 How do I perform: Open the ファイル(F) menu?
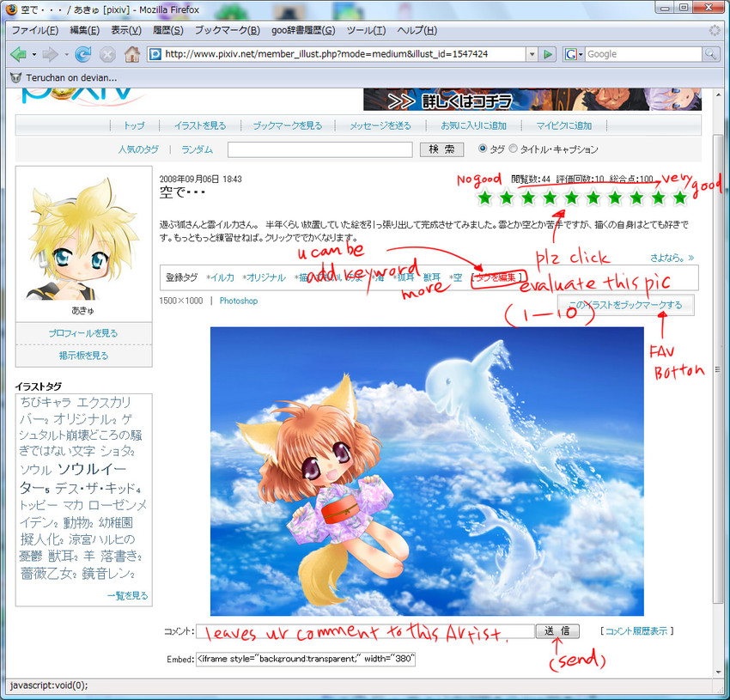point(35,30)
